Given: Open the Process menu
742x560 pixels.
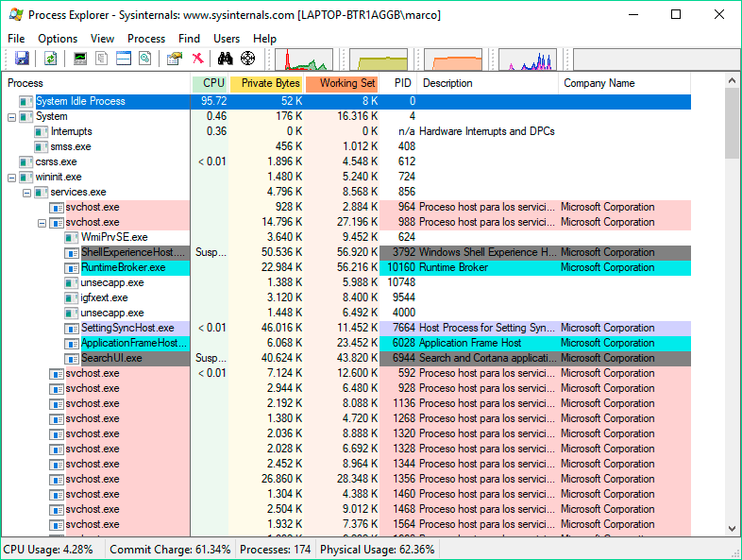Looking at the screenshot, I should (x=146, y=39).
